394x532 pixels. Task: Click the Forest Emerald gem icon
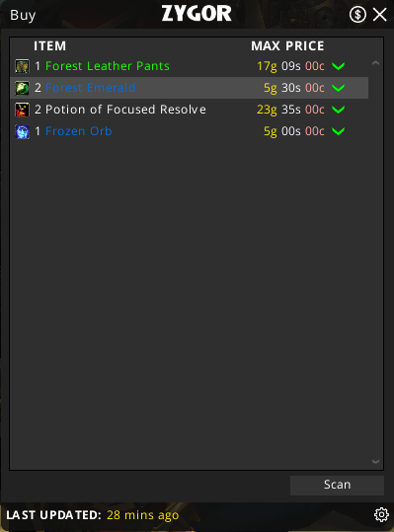tap(22, 88)
